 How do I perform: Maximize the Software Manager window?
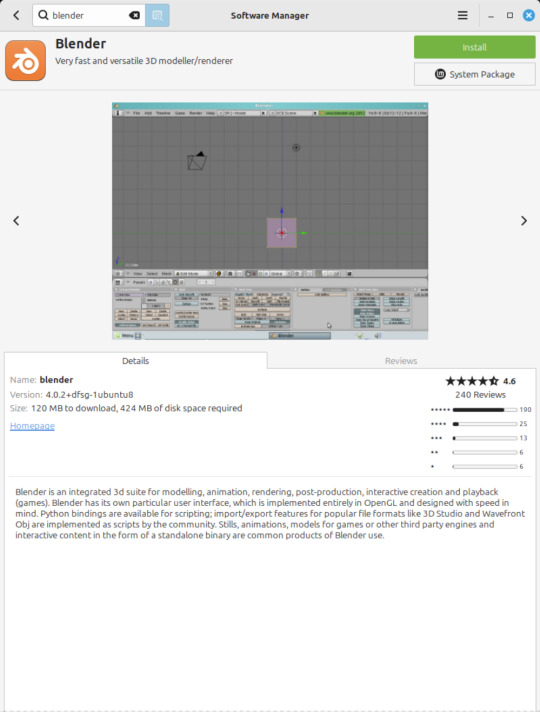coord(510,15)
